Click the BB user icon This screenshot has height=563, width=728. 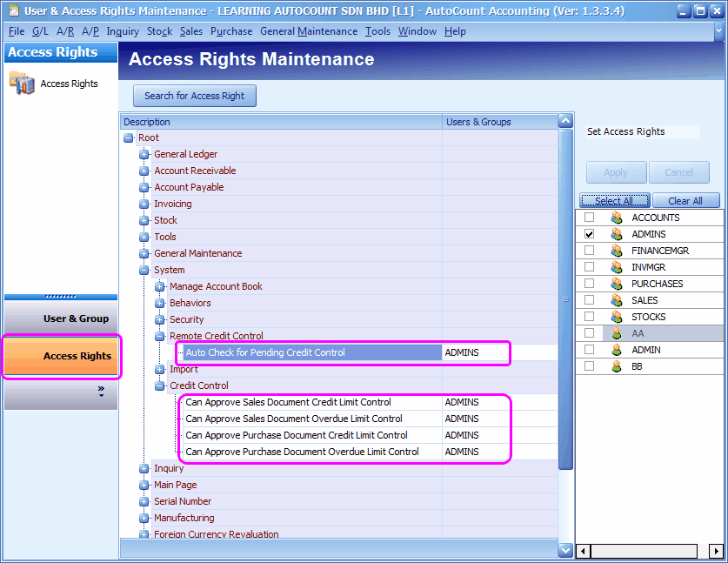617,366
